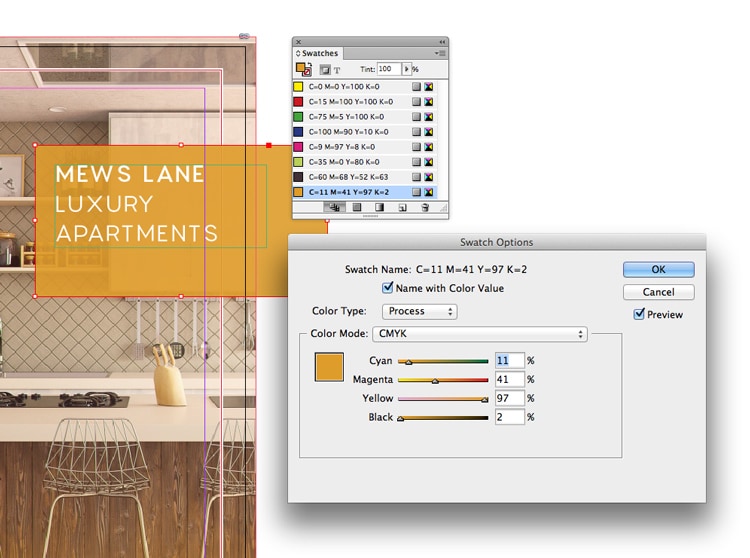The width and height of the screenshot is (750, 558).
Task: Select the pink C=9 M=97 Y=8 K=0 swatch
Action: (x=364, y=147)
